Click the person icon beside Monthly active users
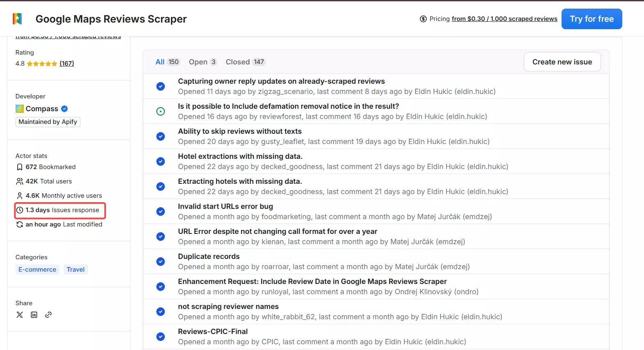Screen dimensions: 644x350 click(20, 196)
